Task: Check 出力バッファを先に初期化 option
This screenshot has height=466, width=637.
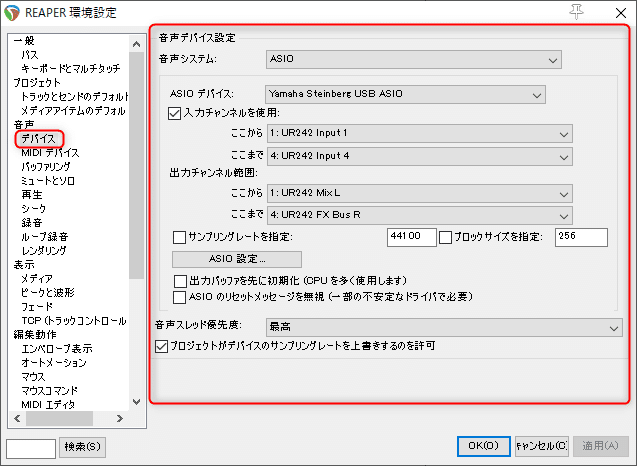Action: coord(180,281)
